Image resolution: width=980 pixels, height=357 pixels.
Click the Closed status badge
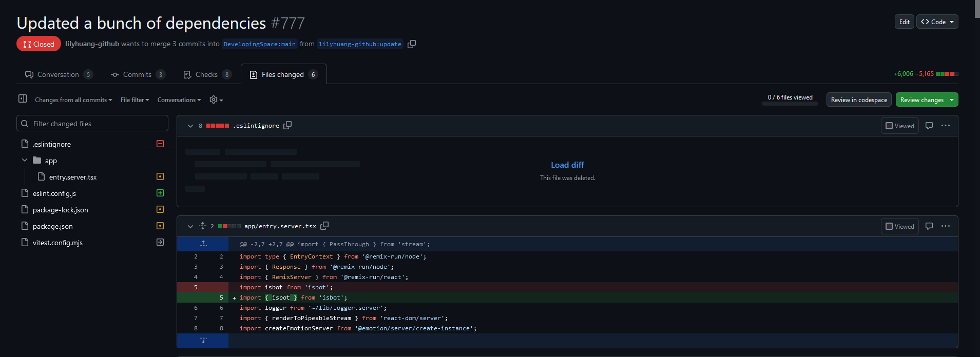click(39, 44)
